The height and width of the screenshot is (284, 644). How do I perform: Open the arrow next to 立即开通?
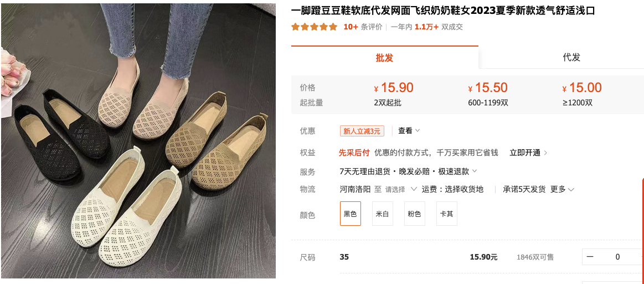[545, 153]
